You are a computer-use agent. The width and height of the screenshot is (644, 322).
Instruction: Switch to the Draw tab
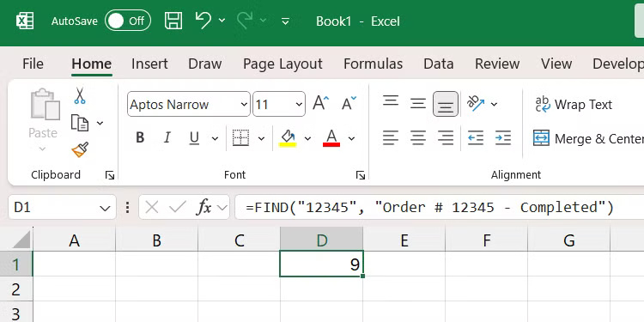205,64
